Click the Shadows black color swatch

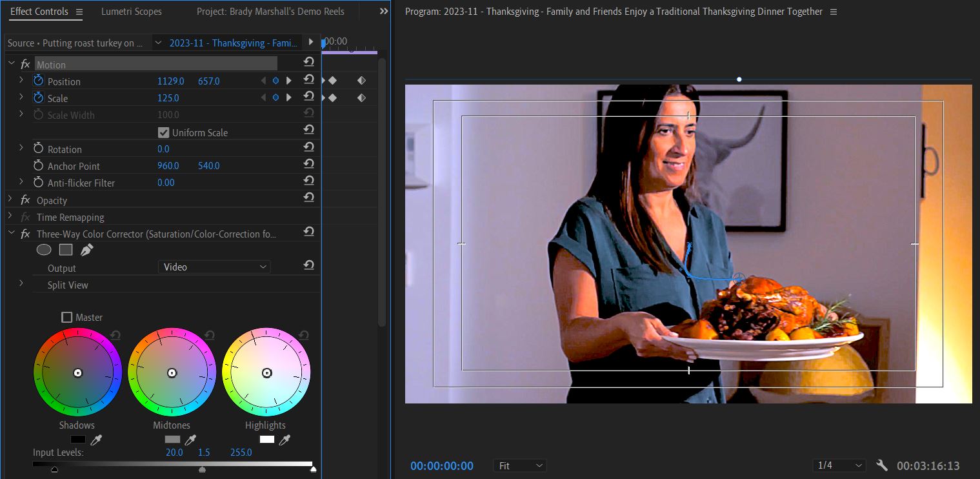(x=78, y=440)
